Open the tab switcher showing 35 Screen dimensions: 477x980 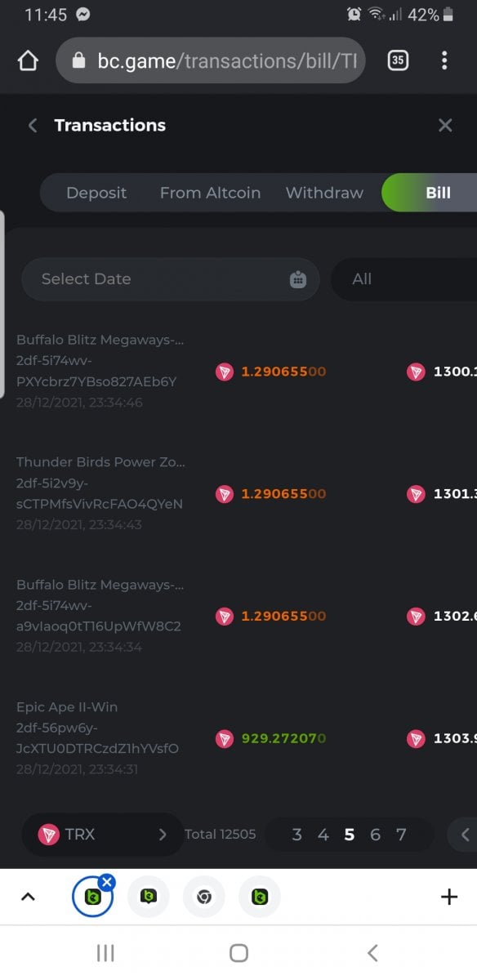point(398,60)
